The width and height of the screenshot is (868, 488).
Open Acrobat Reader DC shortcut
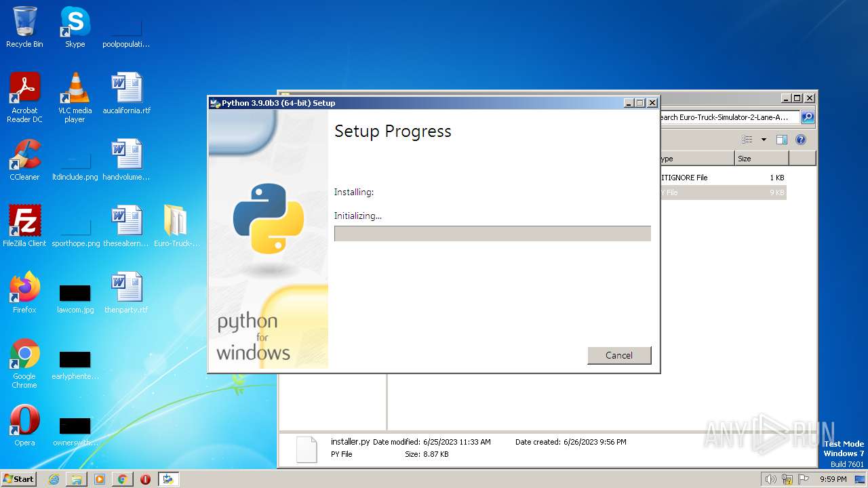pos(24,98)
